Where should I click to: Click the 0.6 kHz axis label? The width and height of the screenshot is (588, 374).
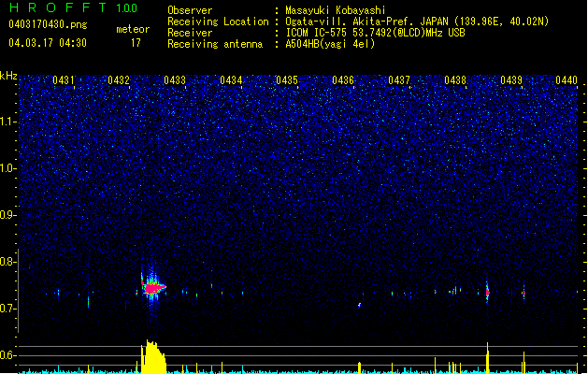(x=7, y=355)
